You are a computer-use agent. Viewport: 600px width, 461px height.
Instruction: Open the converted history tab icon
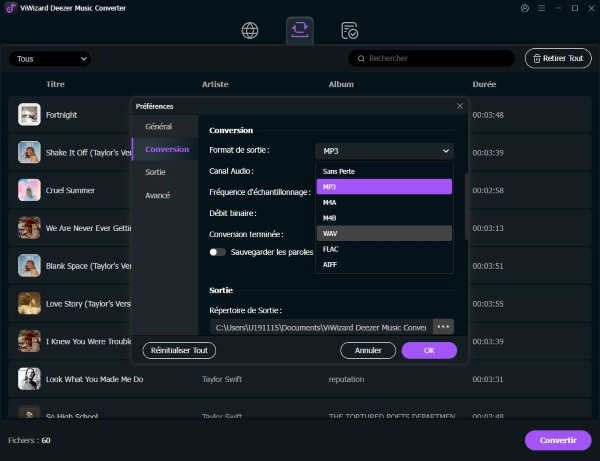pos(349,31)
